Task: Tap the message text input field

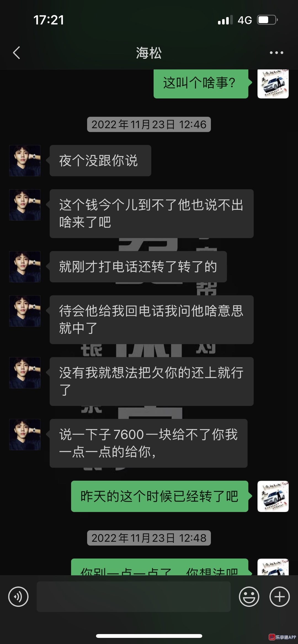Action: click(x=134, y=597)
